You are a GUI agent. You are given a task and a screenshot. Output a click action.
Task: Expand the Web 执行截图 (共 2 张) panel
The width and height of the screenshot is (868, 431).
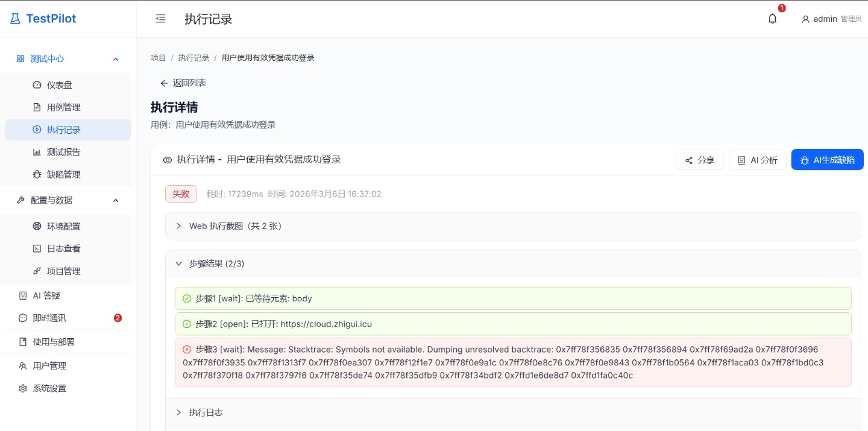point(513,226)
